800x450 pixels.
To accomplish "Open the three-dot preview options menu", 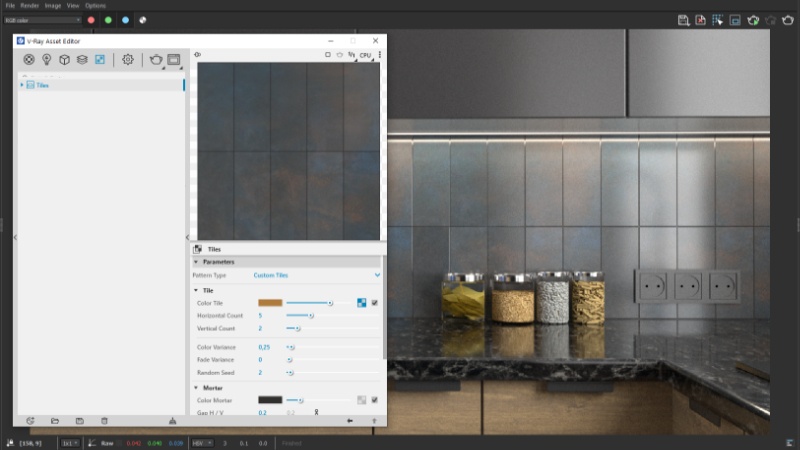I will 380,55.
